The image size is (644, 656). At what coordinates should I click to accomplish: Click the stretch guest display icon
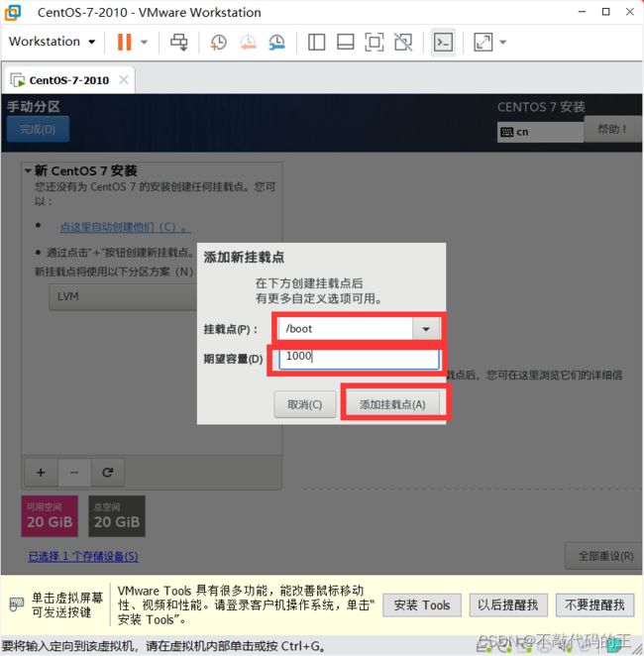pos(483,42)
